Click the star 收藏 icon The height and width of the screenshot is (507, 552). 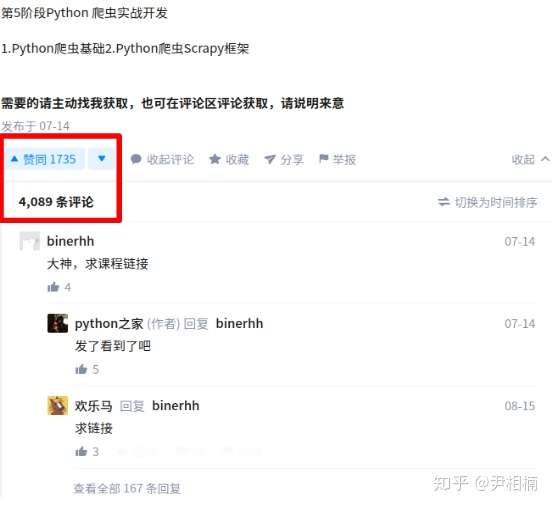215,159
